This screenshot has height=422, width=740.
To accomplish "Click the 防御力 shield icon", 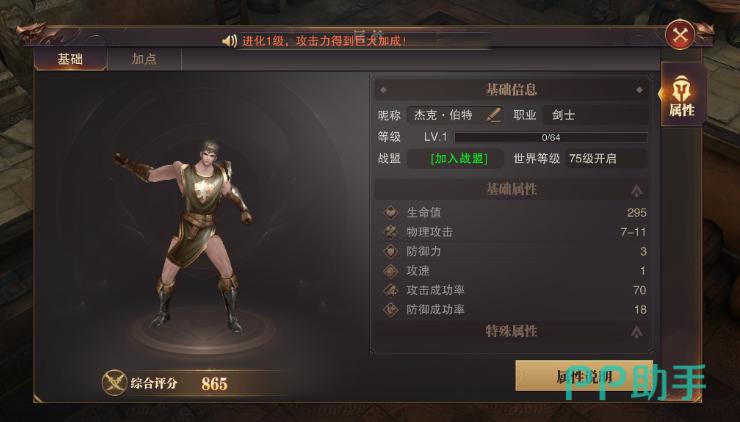I will [391, 251].
